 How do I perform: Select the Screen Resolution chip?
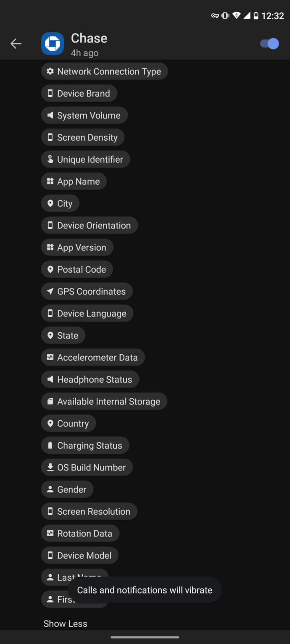tap(89, 512)
